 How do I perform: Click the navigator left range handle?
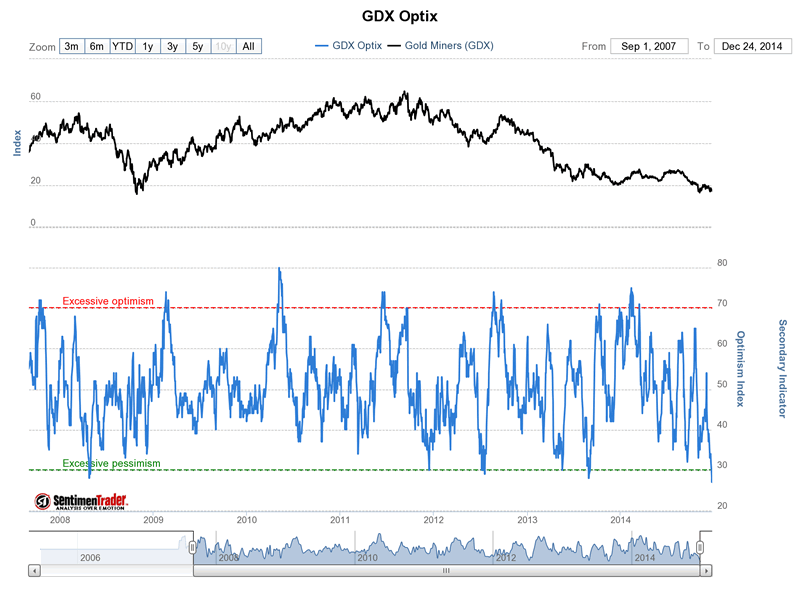[192, 548]
